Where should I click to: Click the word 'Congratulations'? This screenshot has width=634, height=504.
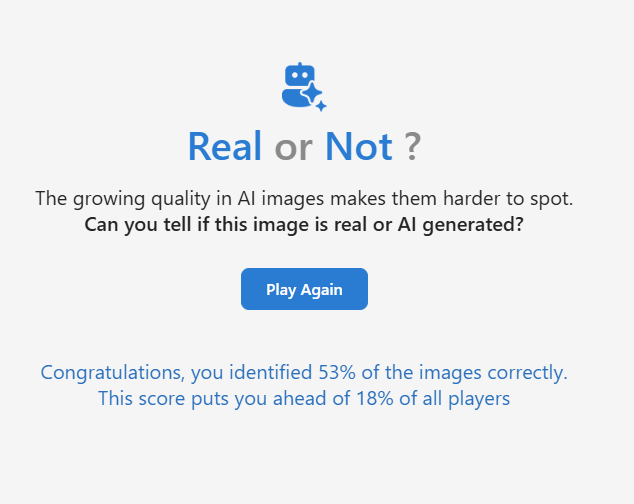pyautogui.click(x=113, y=373)
